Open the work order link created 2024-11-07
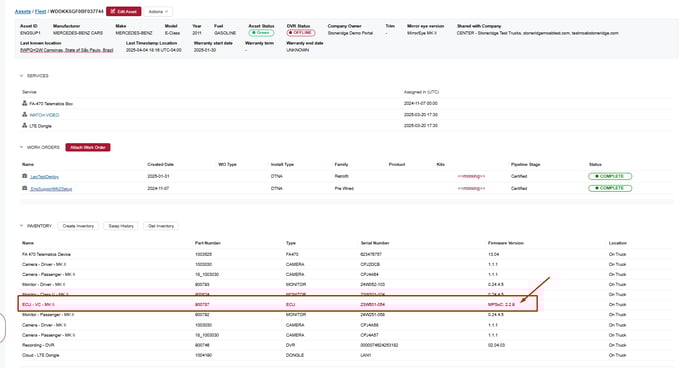The image size is (688, 368). 51,189
